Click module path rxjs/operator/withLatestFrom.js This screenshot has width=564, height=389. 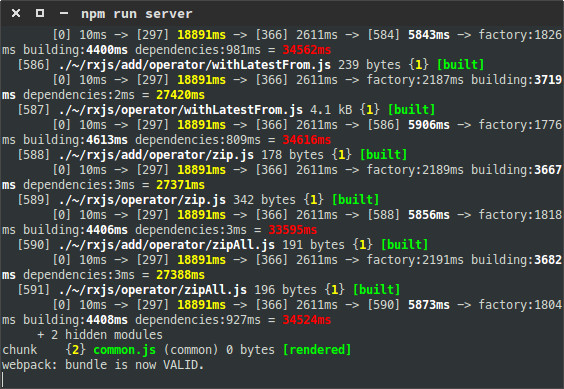(180, 110)
